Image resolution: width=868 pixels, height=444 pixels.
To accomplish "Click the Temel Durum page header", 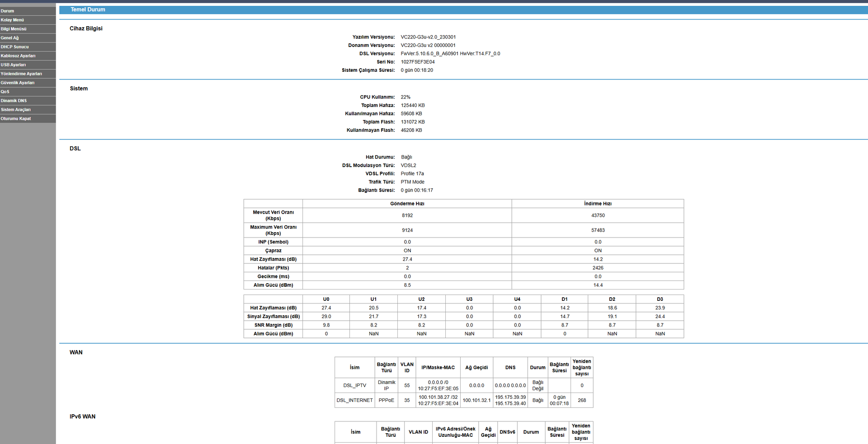I will (x=88, y=9).
